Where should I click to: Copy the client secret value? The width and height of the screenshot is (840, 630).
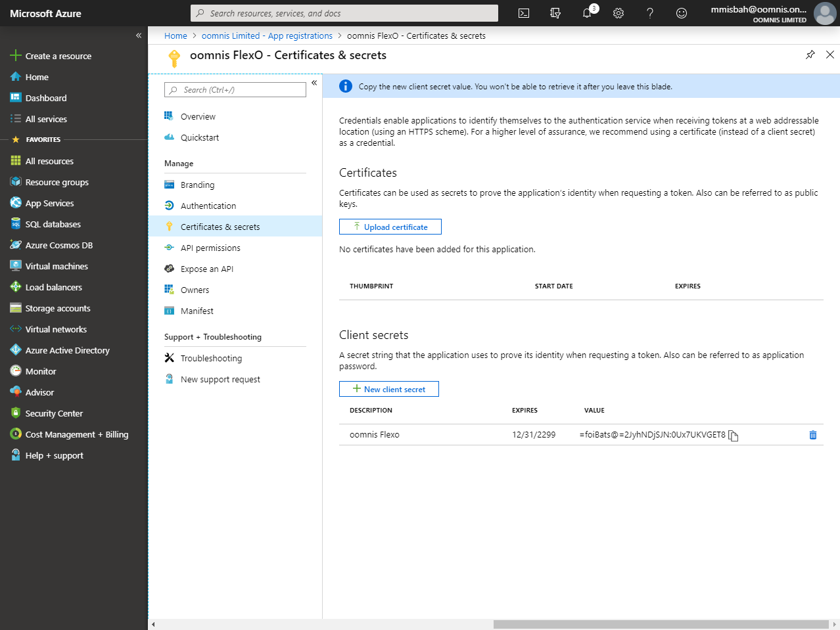734,436
